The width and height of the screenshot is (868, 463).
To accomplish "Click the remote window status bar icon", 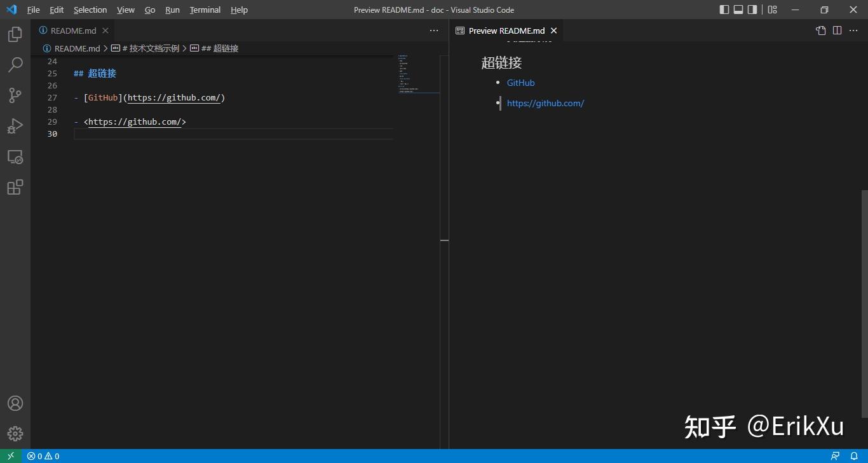I will 11,456.
